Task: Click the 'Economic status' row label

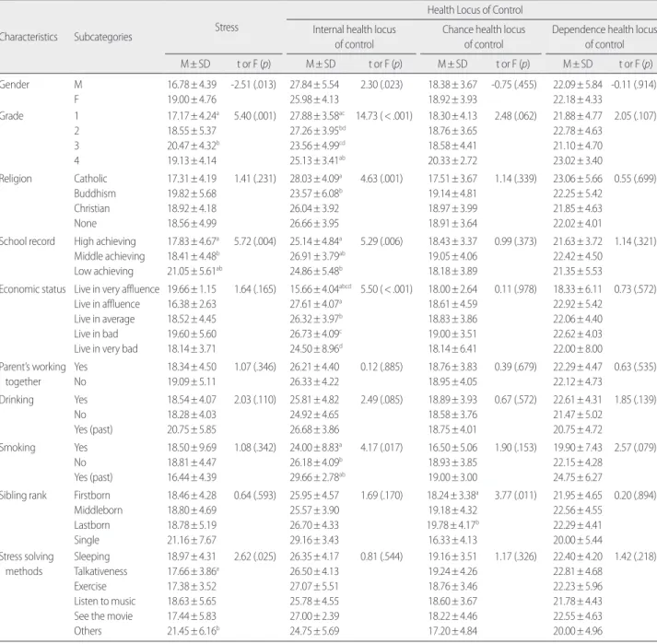Action: pos(32,289)
